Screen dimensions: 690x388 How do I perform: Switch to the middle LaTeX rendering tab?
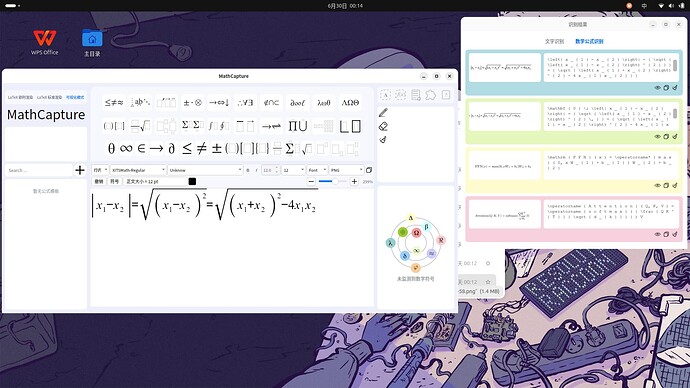tap(49, 97)
